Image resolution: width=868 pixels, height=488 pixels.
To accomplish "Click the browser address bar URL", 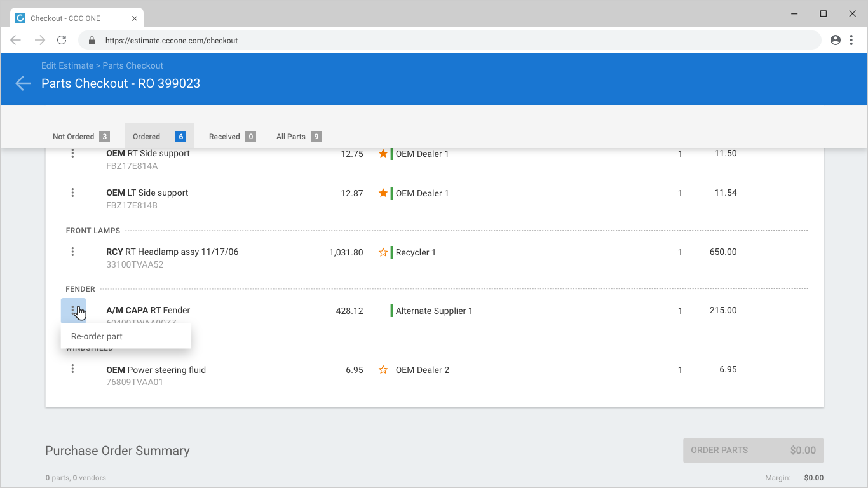I will tap(172, 40).
